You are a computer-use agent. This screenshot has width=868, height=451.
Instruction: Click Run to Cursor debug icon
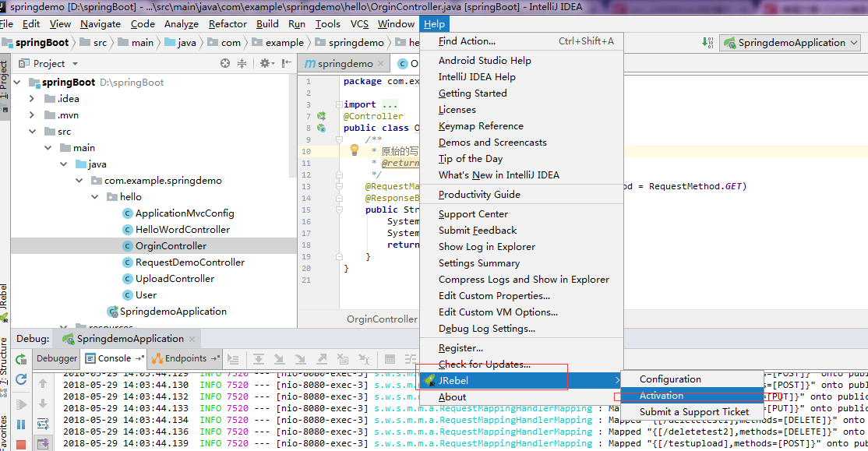pos(364,359)
